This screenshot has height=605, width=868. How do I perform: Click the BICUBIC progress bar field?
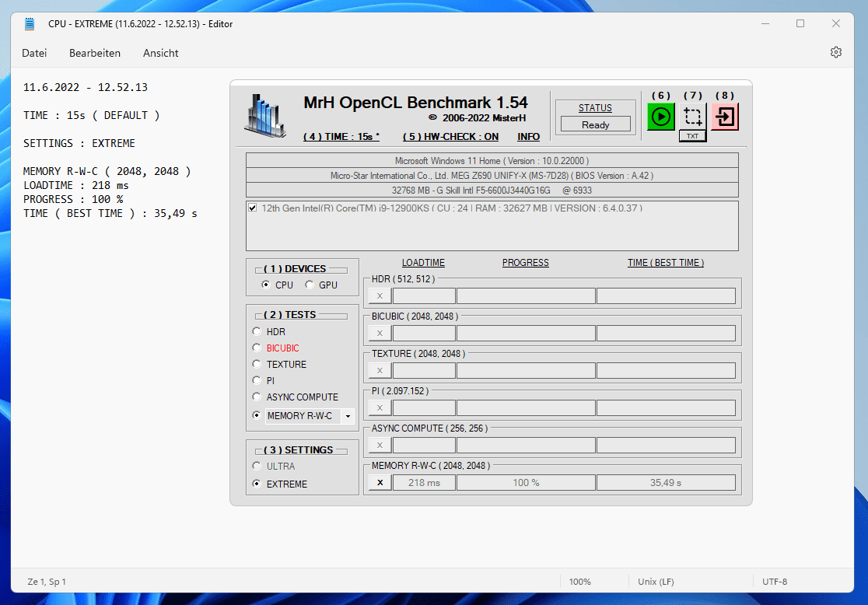(526, 334)
